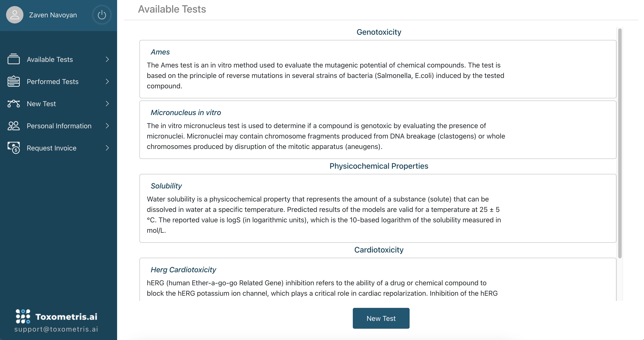Expand the Request Invoice chevron
This screenshot has width=644, height=340.
pyautogui.click(x=107, y=148)
